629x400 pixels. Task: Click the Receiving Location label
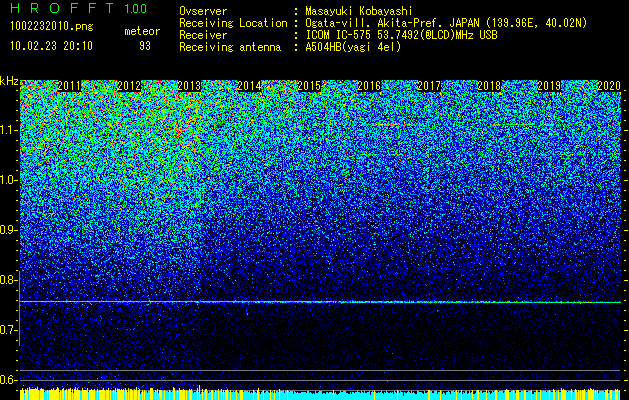coord(233,23)
